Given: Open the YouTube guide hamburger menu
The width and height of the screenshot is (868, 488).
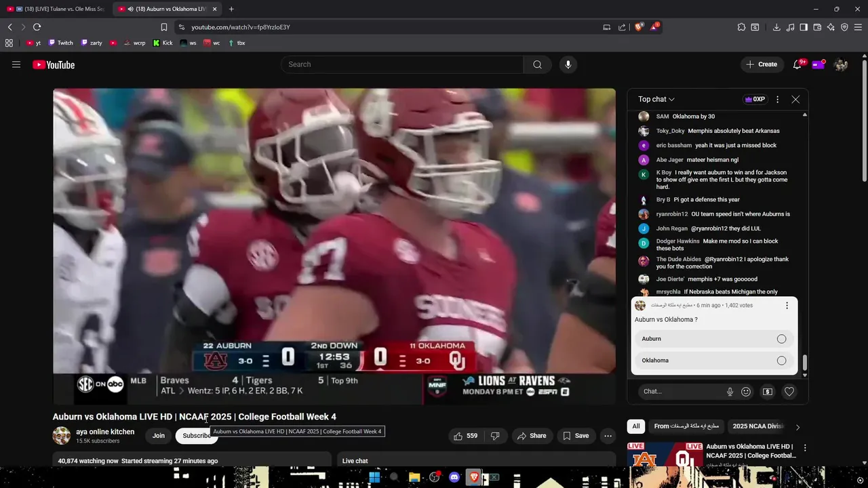Looking at the screenshot, I should pyautogui.click(x=16, y=64).
